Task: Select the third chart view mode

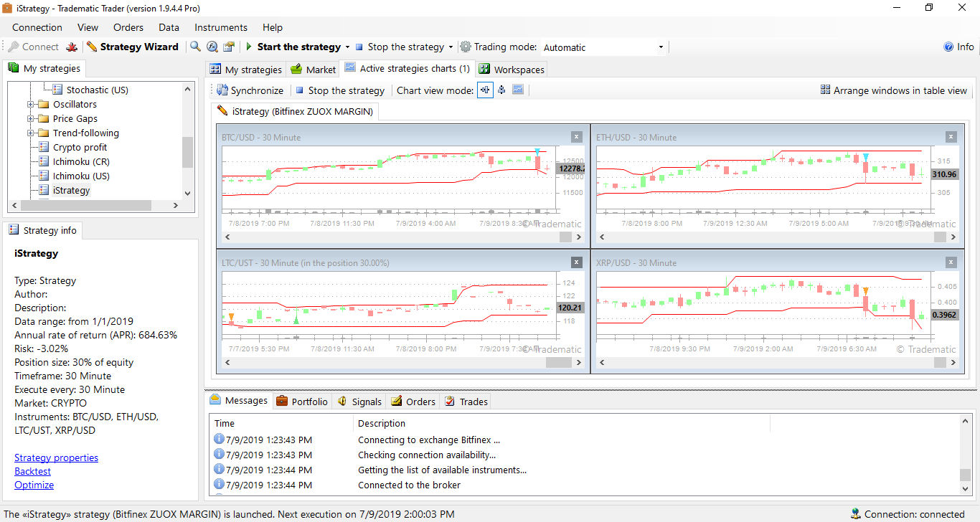Action: click(517, 90)
